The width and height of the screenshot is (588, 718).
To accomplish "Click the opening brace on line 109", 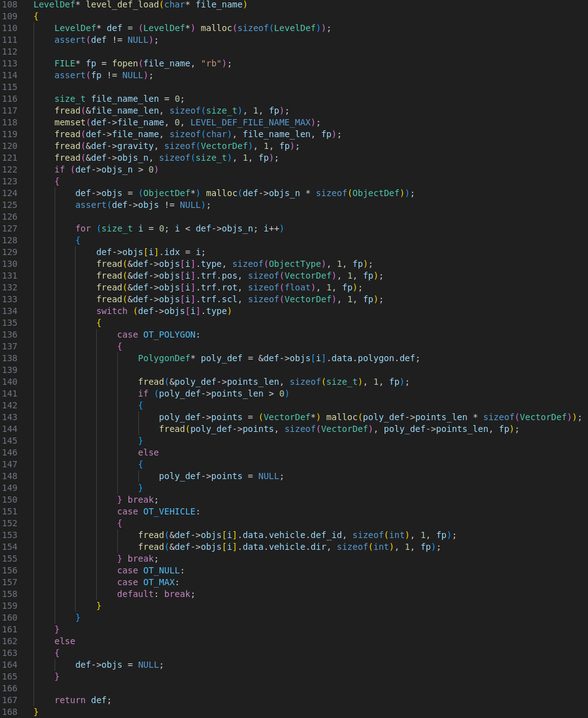I will click(36, 17).
